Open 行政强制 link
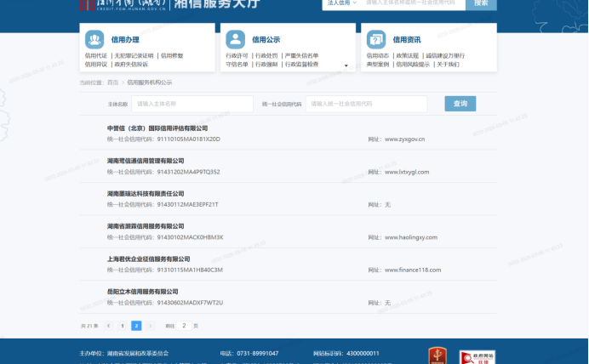This screenshot has width=589, height=364. click(x=266, y=64)
